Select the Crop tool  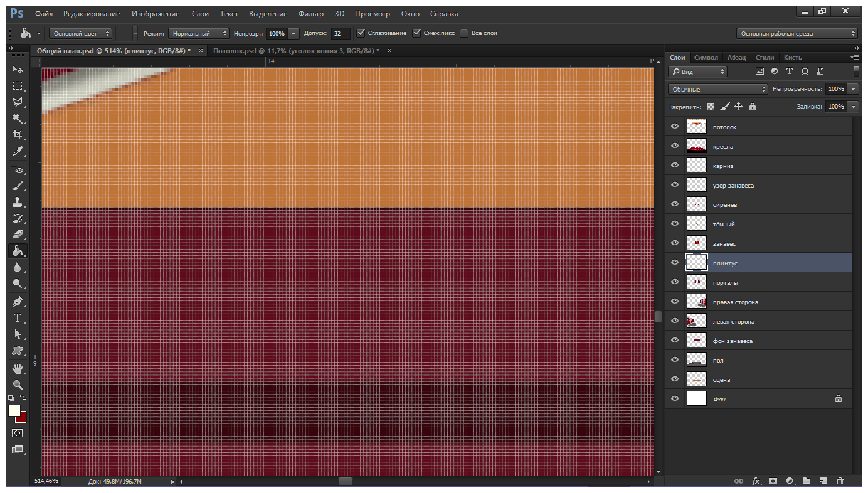pos(18,135)
